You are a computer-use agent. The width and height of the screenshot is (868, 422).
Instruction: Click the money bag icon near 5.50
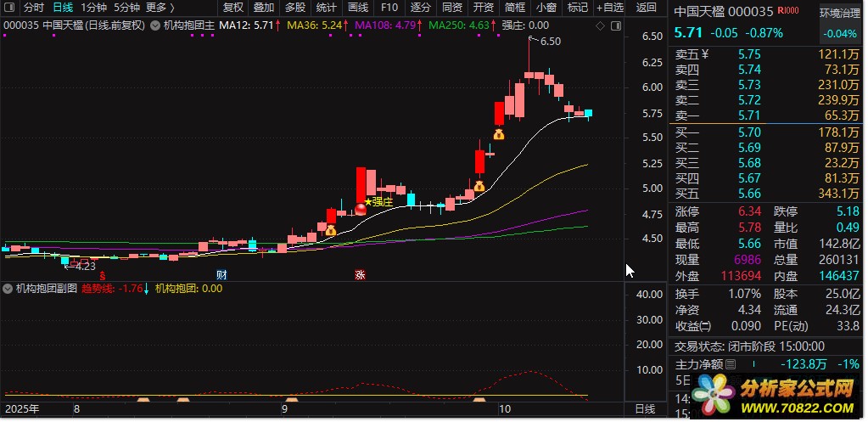(x=498, y=134)
